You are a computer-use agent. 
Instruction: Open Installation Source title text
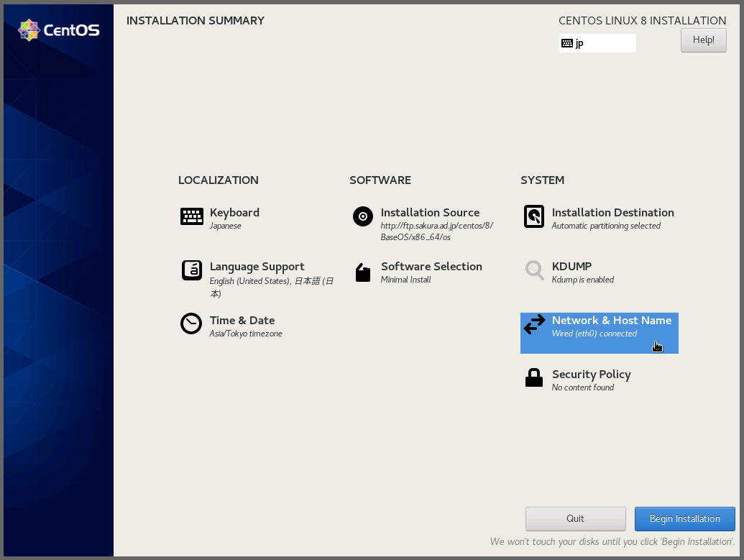430,213
